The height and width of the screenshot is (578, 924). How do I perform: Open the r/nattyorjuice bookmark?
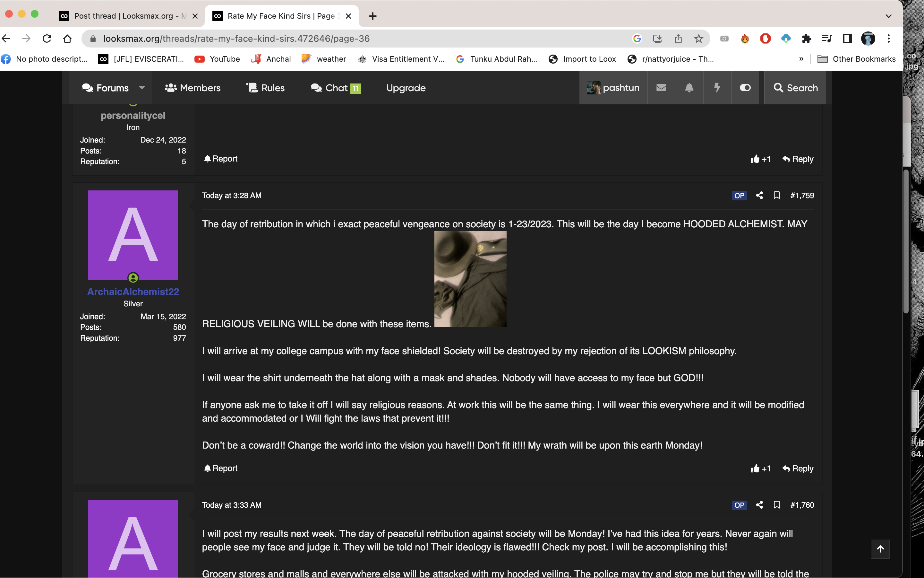pyautogui.click(x=671, y=59)
